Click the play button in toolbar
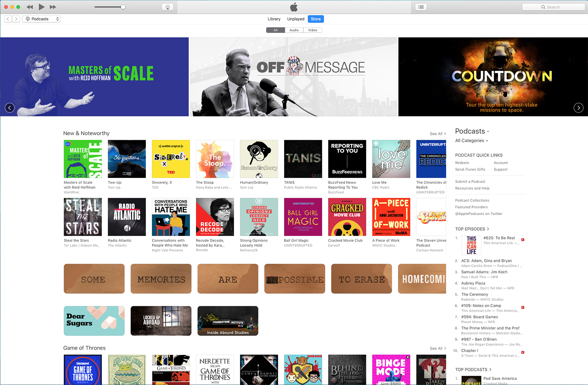This screenshot has width=588, height=385. 42,7
